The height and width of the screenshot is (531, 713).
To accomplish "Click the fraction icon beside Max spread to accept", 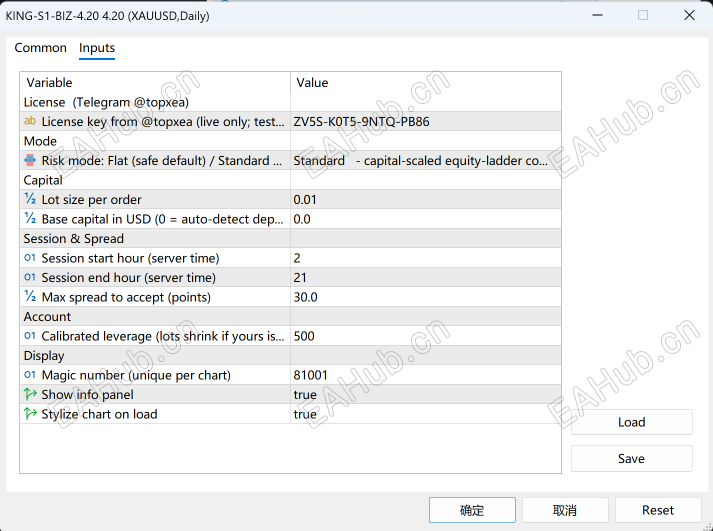I will pos(30,296).
